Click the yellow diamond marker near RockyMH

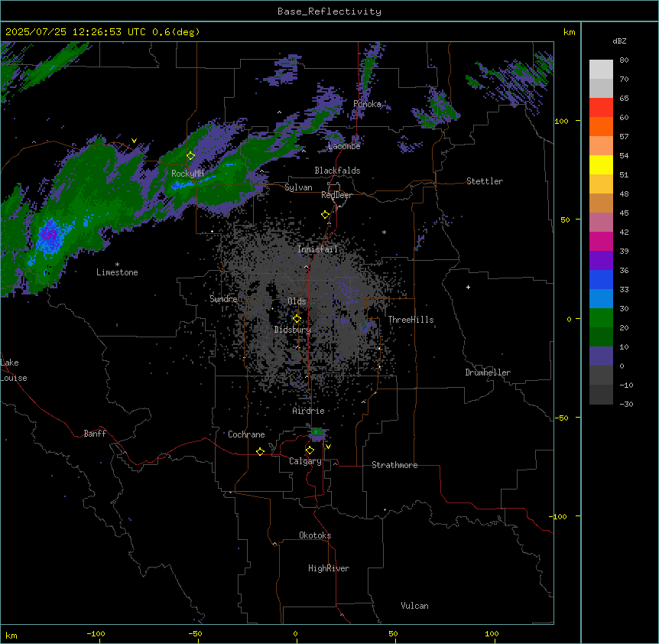tap(190, 156)
